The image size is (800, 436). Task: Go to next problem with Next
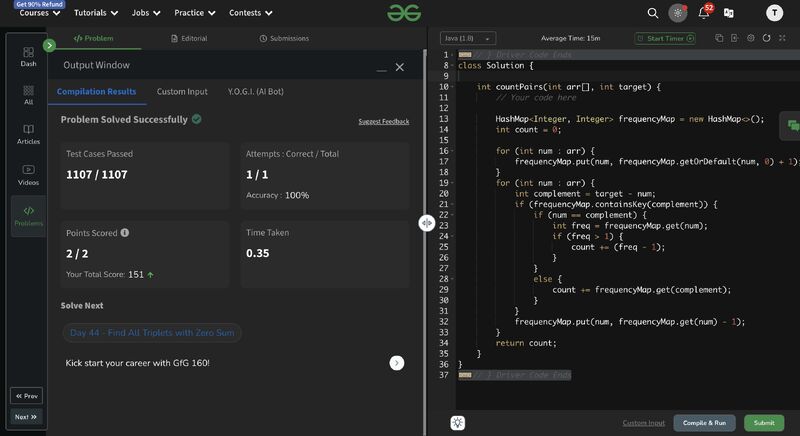(x=27, y=417)
